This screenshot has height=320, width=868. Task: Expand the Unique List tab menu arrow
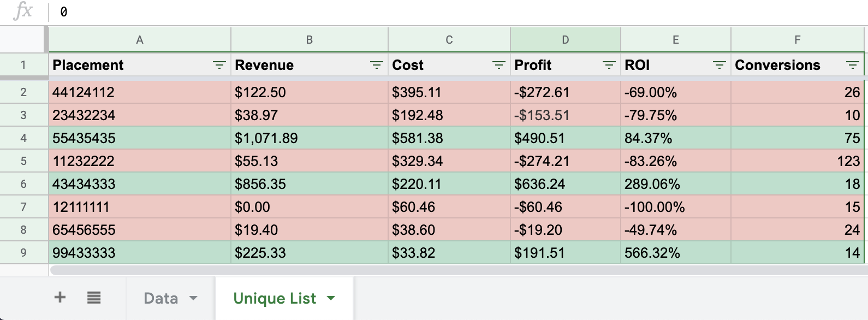[331, 298]
